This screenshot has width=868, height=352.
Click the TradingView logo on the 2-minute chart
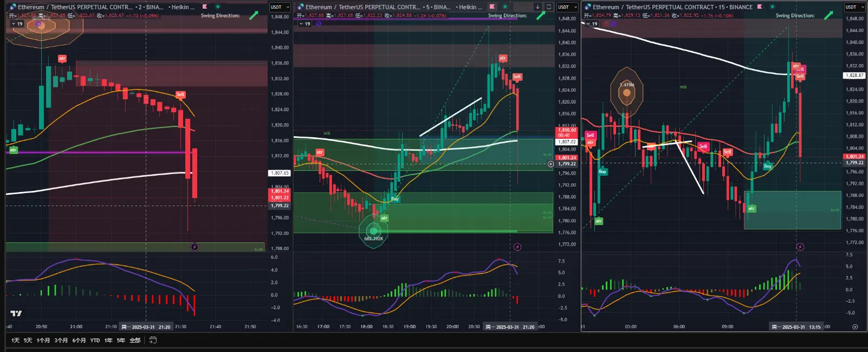[x=16, y=313]
